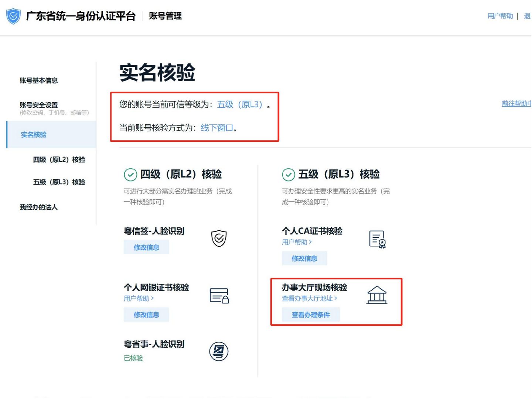Click green checkmark beside 四级（原L2）核验 heading
532x399 pixels.
pyautogui.click(x=130, y=175)
